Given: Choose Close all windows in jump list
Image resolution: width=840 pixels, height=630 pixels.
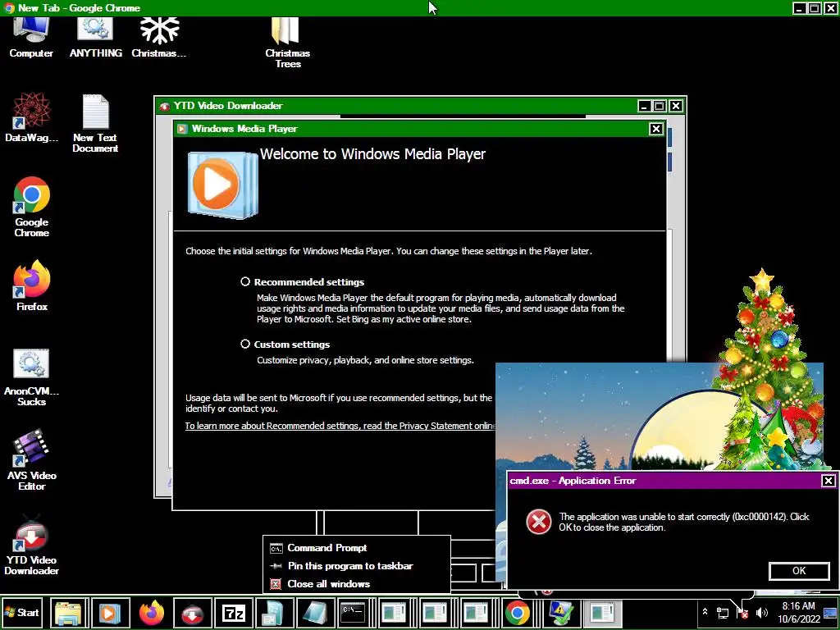Looking at the screenshot, I should (357, 584).
